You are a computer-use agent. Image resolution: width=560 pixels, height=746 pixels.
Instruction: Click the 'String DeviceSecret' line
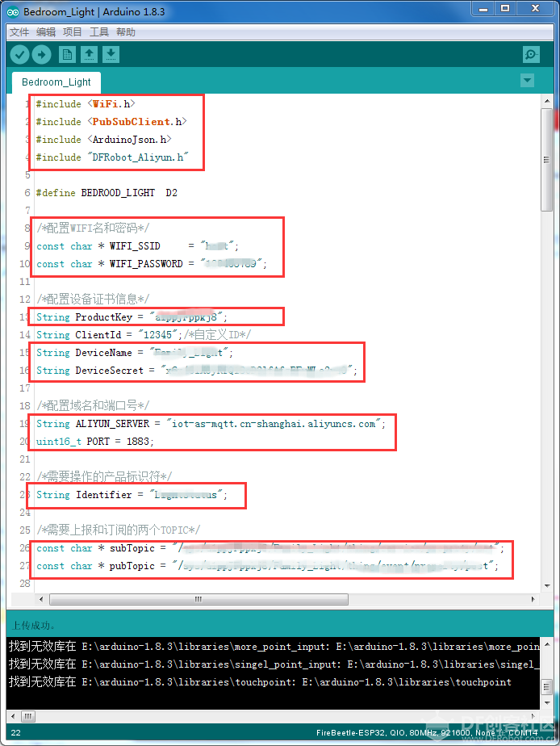[197, 370]
